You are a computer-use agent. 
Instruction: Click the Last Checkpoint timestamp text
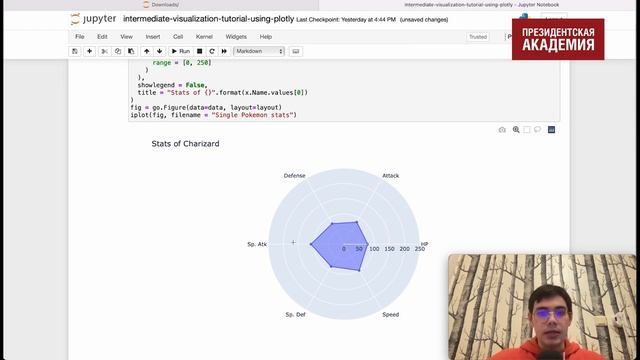(x=346, y=20)
